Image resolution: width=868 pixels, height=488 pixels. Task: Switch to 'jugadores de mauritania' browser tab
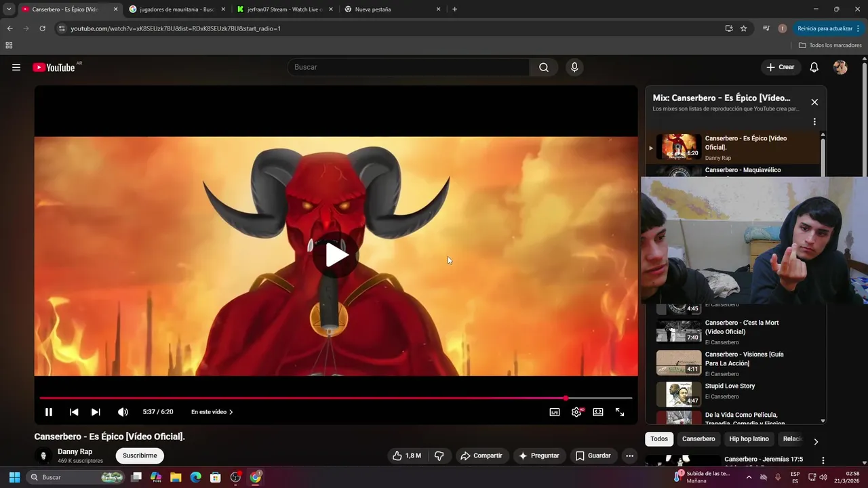point(176,9)
